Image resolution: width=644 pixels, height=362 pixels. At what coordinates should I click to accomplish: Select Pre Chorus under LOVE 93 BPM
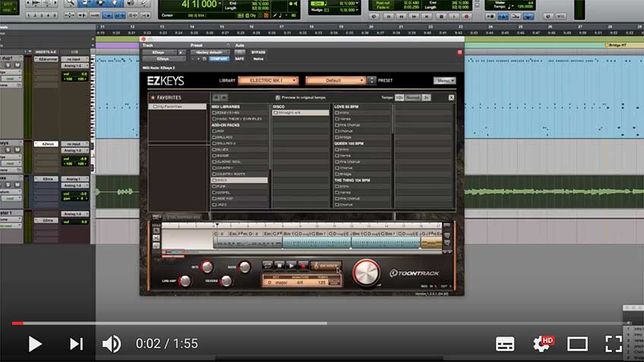point(361,124)
